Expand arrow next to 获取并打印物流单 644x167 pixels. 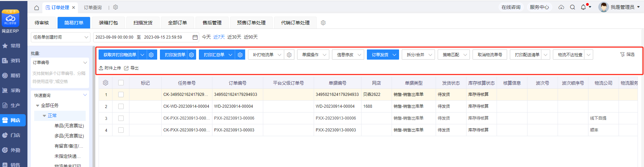(143, 55)
